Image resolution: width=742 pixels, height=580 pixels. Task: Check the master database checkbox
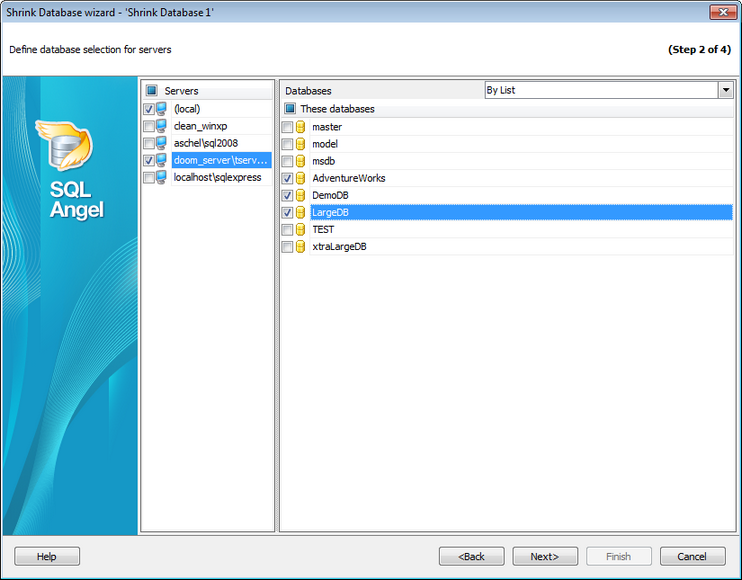pyautogui.click(x=287, y=127)
